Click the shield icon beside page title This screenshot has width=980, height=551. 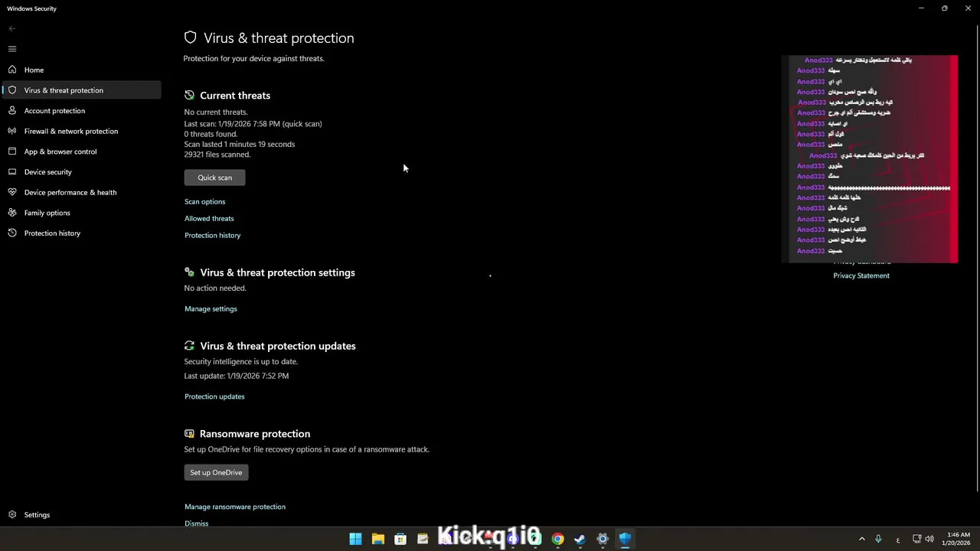(191, 37)
